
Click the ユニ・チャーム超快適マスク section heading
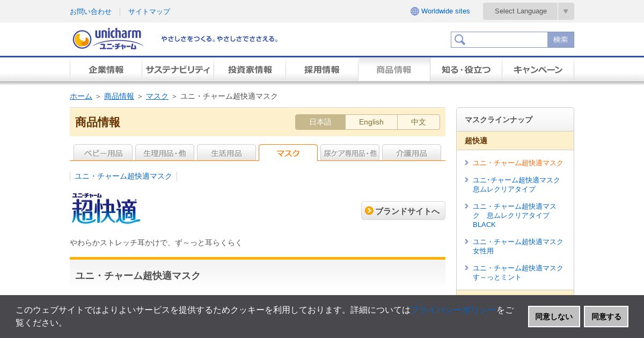(x=137, y=275)
